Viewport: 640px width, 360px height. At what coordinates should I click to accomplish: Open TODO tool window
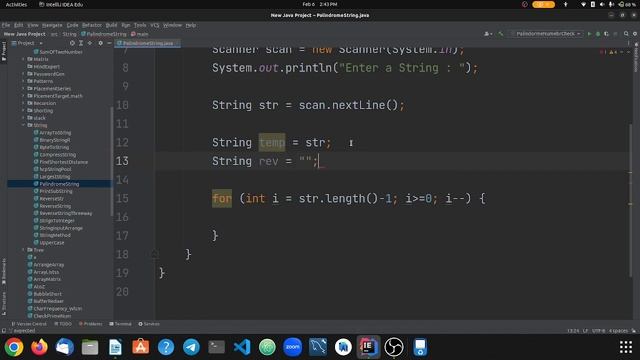[63, 324]
